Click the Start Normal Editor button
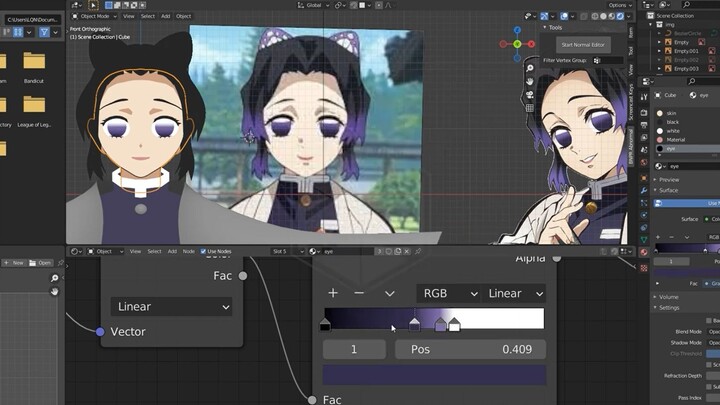 583,45
